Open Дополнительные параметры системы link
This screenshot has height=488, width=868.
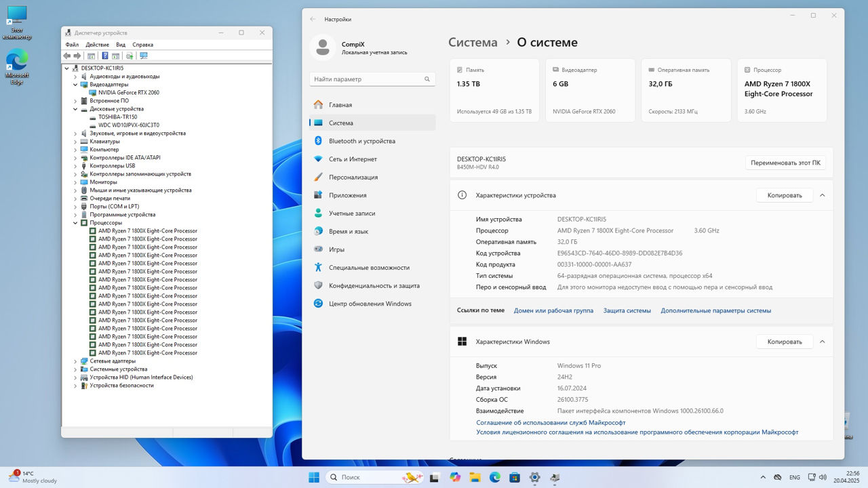716,310
